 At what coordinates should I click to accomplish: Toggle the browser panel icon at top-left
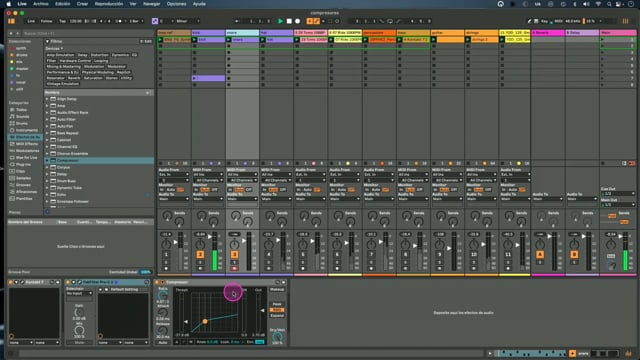[11, 21]
